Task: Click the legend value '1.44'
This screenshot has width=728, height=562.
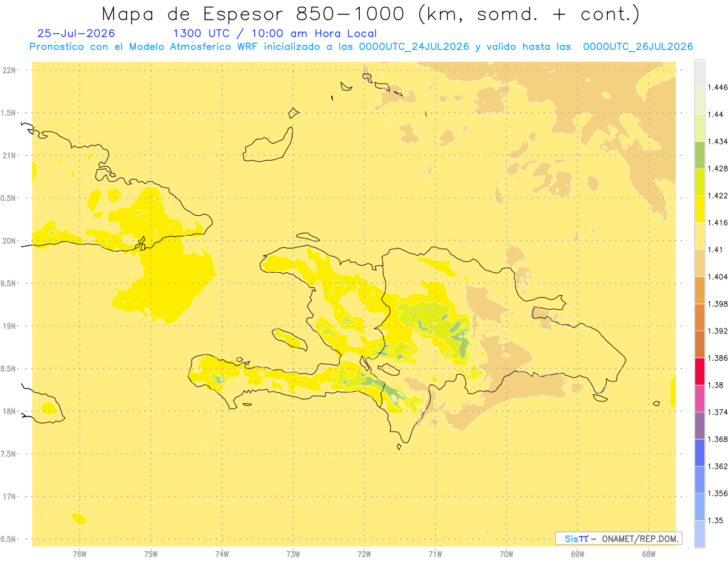Action: pyautogui.click(x=715, y=115)
